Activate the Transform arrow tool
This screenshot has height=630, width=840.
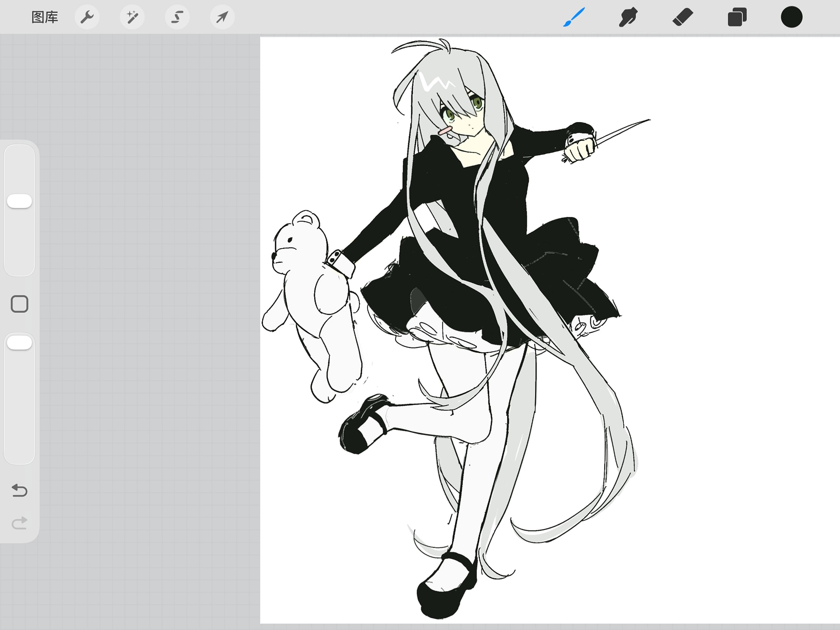click(222, 17)
